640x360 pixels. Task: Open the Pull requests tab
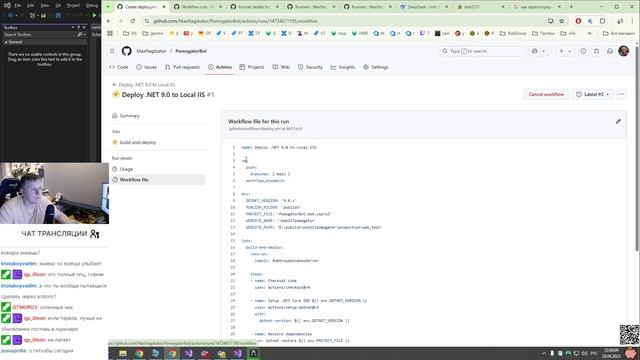click(x=182, y=67)
